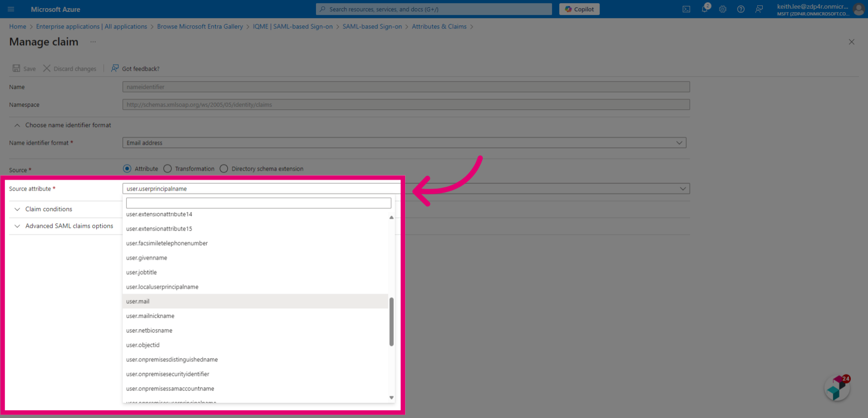Click the Namespace field
This screenshot has width=868, height=418.
[x=406, y=104]
